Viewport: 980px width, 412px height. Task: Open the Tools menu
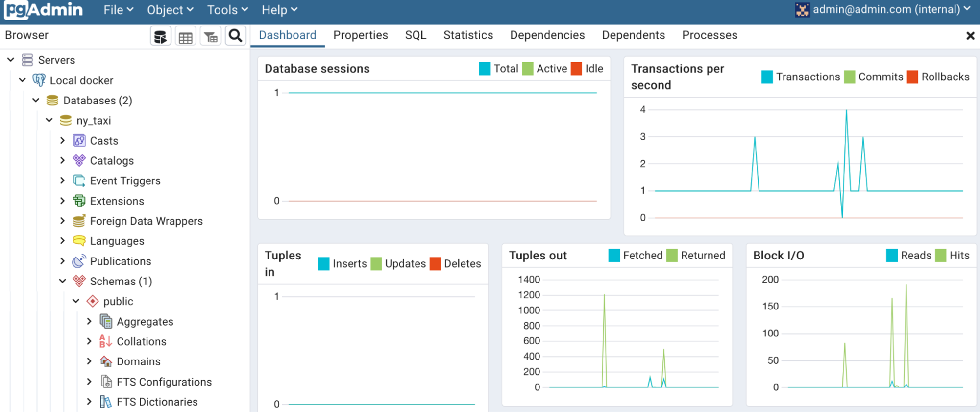227,10
